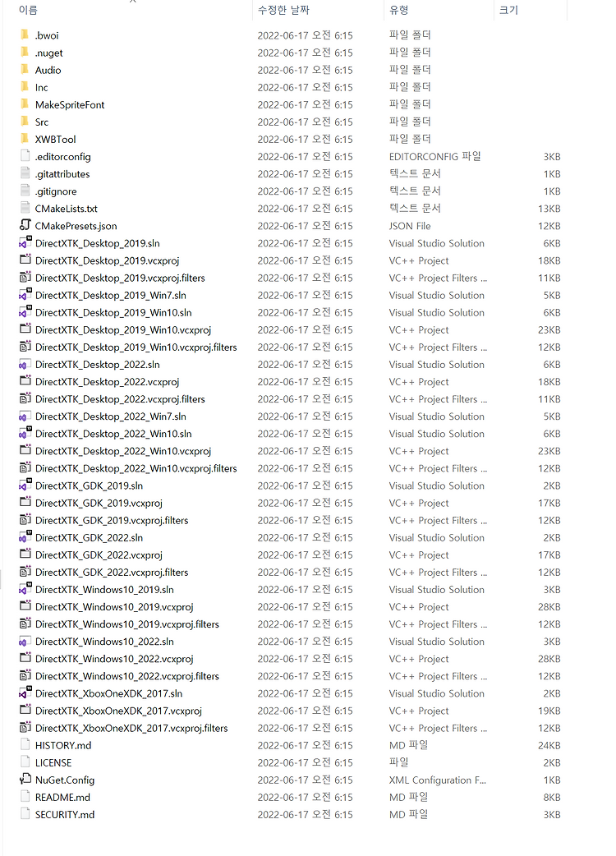Select DirectXTK_GDK_2022.sln file name

coord(89,537)
